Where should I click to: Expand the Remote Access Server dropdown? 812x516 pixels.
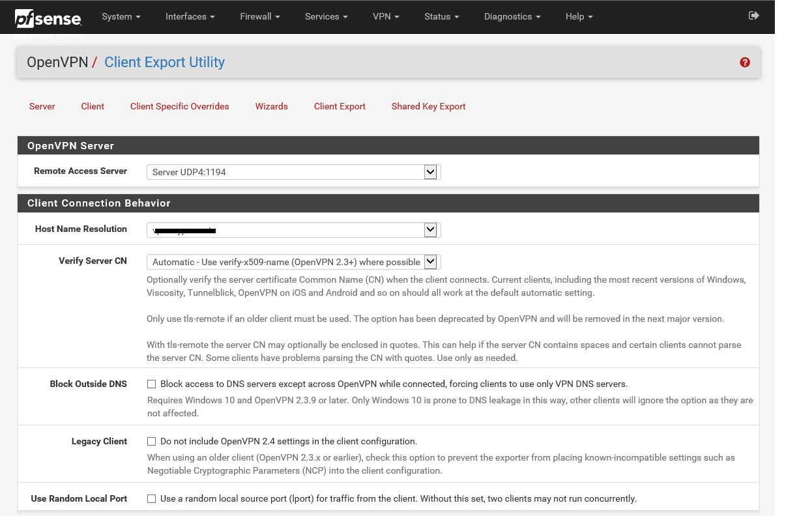click(293, 172)
